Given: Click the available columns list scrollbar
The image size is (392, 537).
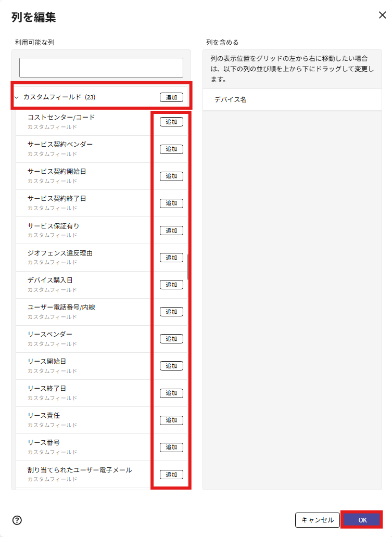Looking at the screenshot, I should (188, 266).
